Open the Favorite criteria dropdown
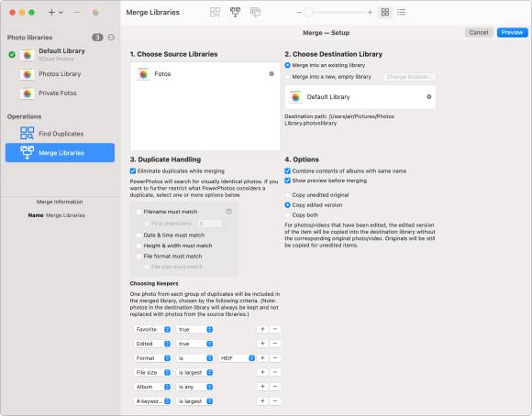Viewport: 532px width, 416px height. click(152, 329)
